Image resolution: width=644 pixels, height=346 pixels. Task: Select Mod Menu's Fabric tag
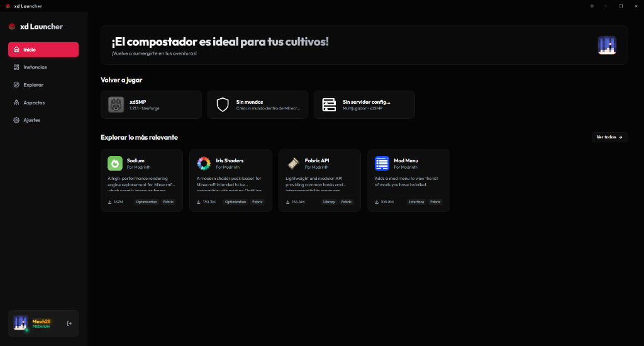435,202
